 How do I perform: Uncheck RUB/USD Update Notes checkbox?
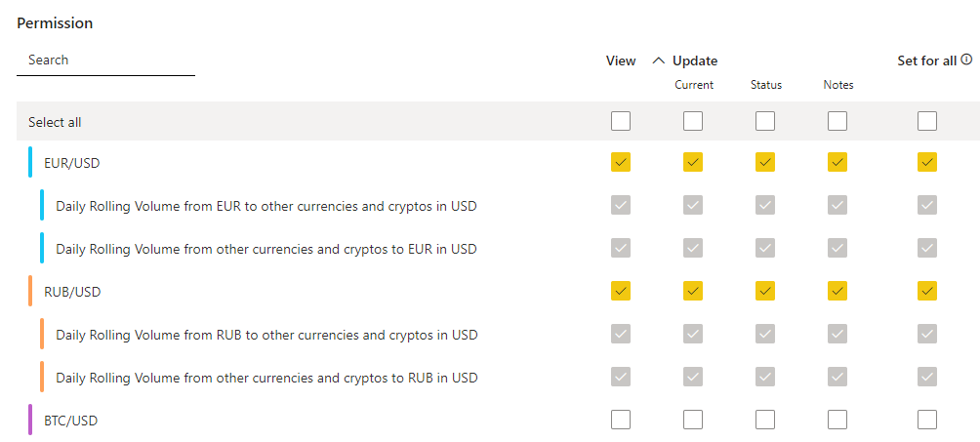(x=837, y=292)
